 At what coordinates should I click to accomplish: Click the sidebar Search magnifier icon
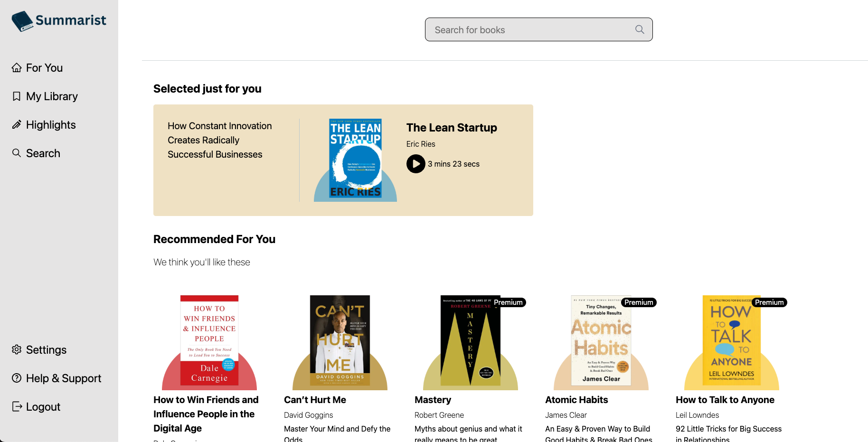click(x=17, y=153)
